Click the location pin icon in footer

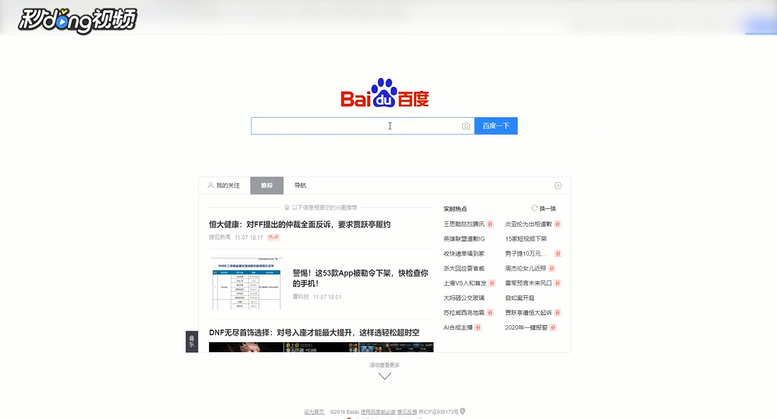(462, 411)
